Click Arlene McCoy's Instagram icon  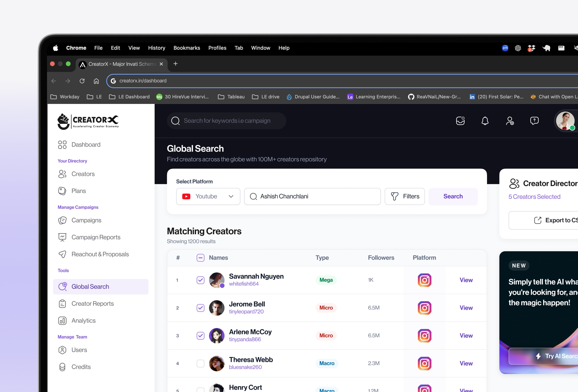pyautogui.click(x=425, y=336)
